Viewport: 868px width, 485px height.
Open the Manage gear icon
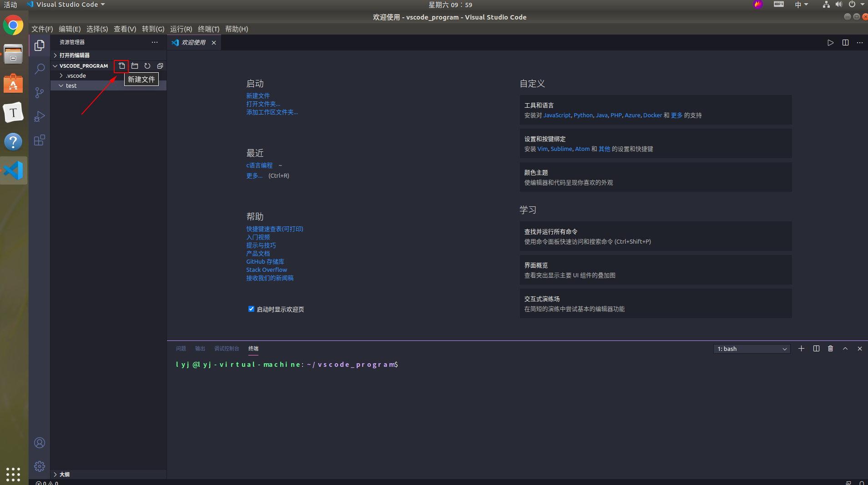40,466
